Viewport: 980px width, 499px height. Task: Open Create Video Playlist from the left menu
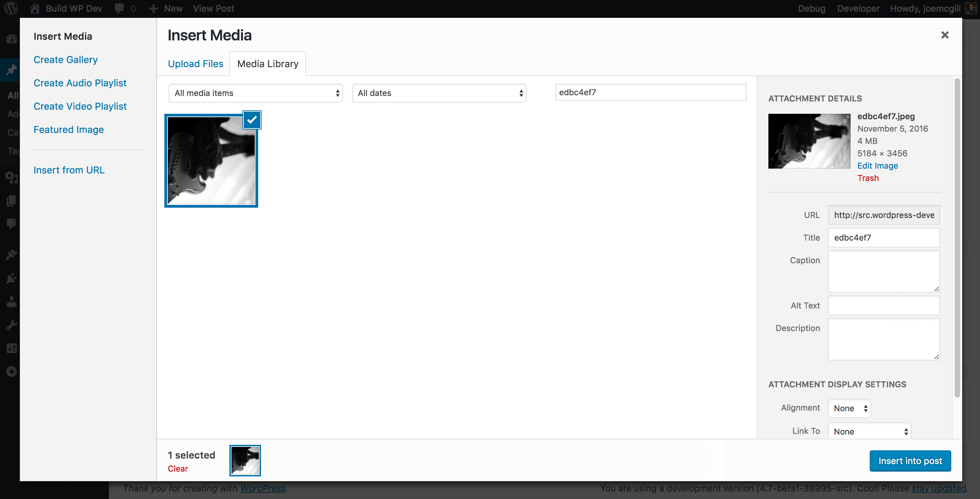coord(80,106)
